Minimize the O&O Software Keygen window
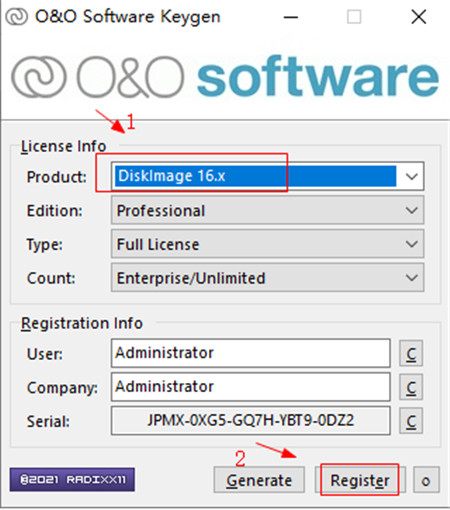This screenshot has width=450, height=510. [291, 17]
